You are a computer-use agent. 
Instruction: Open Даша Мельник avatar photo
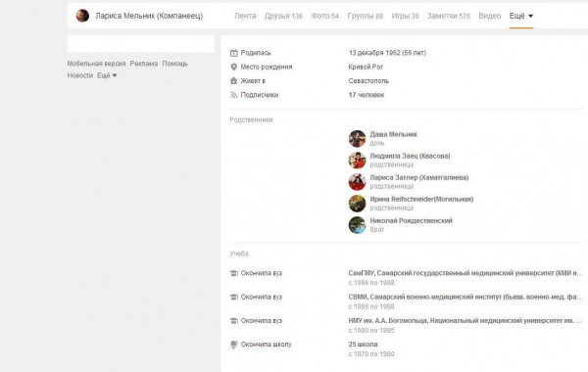tap(357, 139)
